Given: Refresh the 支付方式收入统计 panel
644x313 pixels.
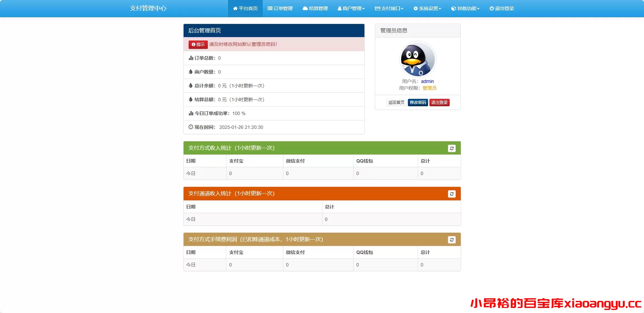Looking at the screenshot, I should [452, 148].
